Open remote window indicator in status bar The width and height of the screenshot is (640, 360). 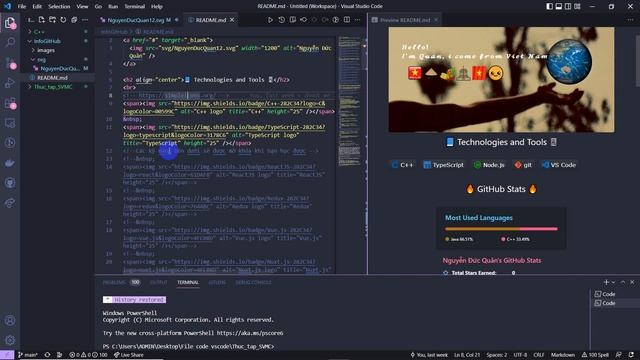click(7, 355)
